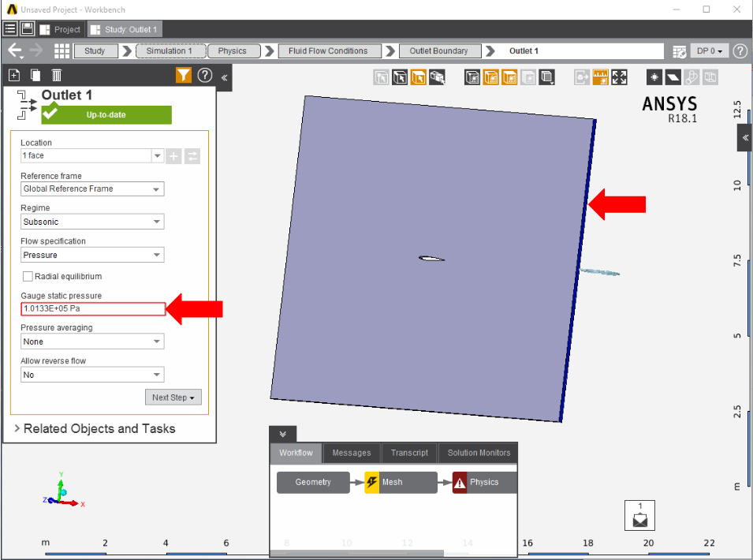The image size is (753, 560).
Task: Click the forward navigation arrow
Action: (x=36, y=50)
